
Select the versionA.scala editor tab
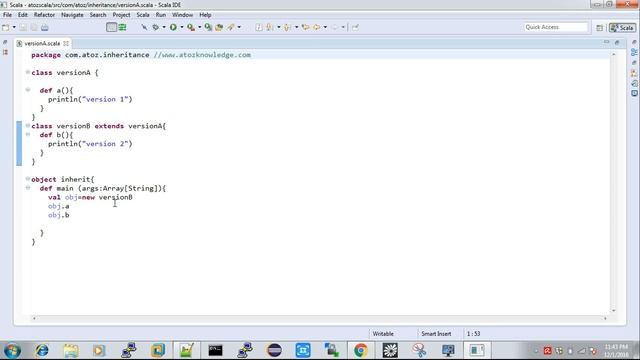tap(42, 43)
